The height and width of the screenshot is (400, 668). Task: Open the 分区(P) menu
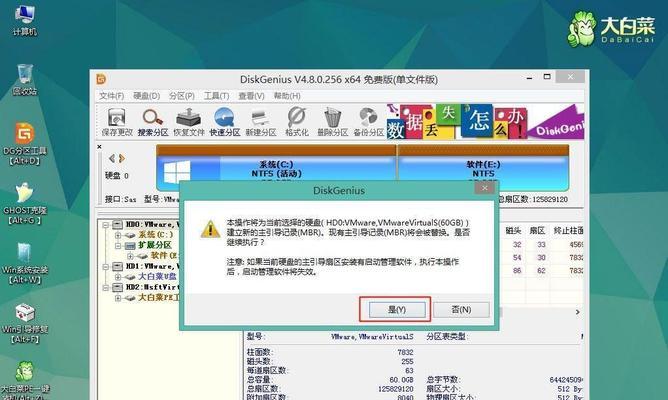[x=181, y=96]
